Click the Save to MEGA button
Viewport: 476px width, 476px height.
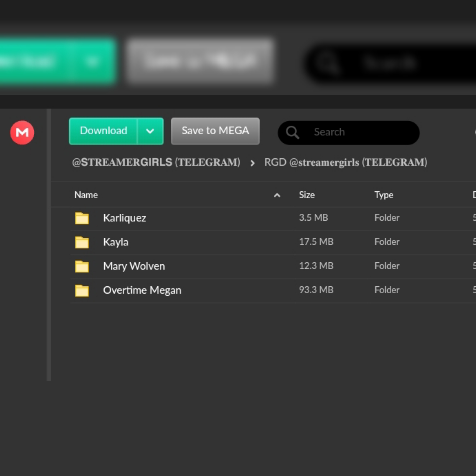point(215,131)
